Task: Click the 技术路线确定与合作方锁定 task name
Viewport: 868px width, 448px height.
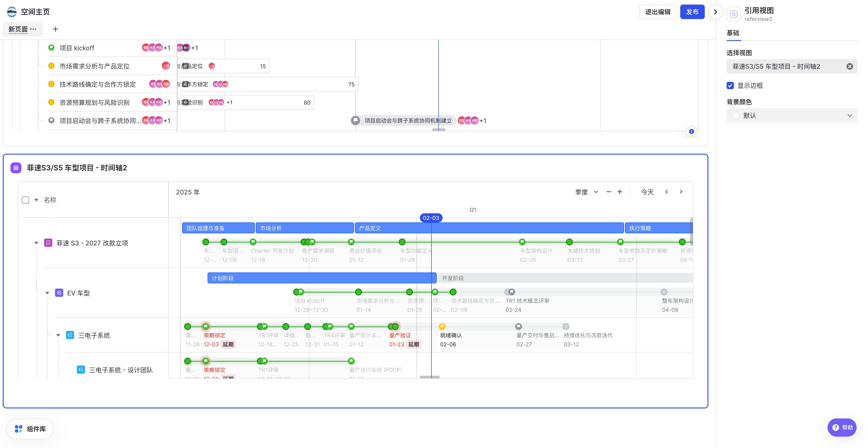Action: 98,84
